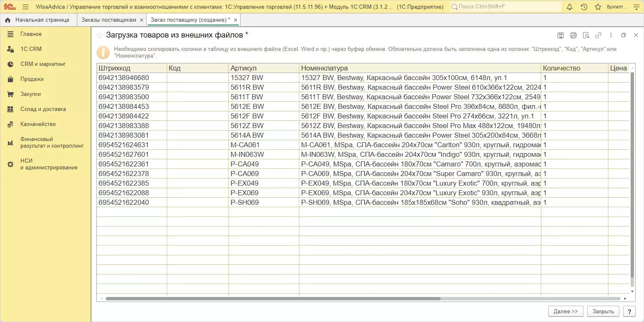Click the print icon in form toolbar
Viewport: 644px width, 322px height.
pos(573,35)
